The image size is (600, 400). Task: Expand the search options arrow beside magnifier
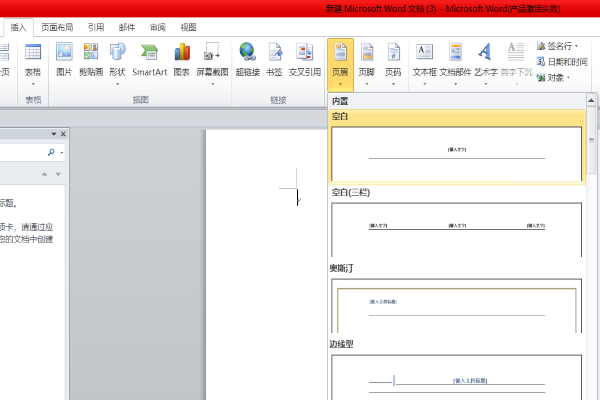[x=62, y=153]
